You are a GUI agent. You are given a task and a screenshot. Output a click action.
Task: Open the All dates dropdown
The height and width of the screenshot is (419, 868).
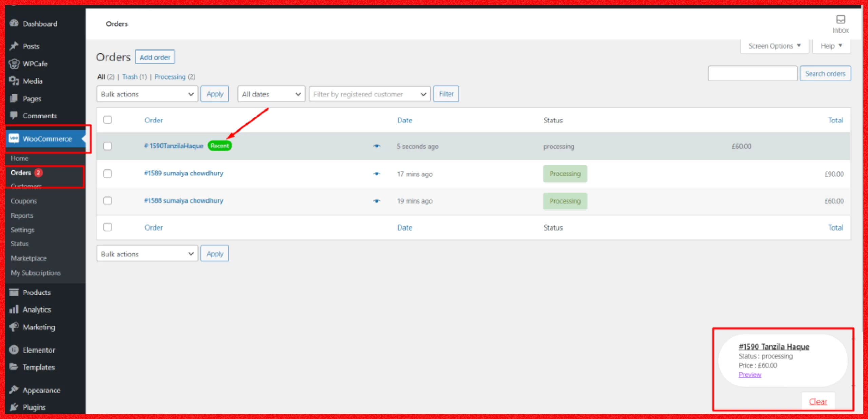click(271, 94)
